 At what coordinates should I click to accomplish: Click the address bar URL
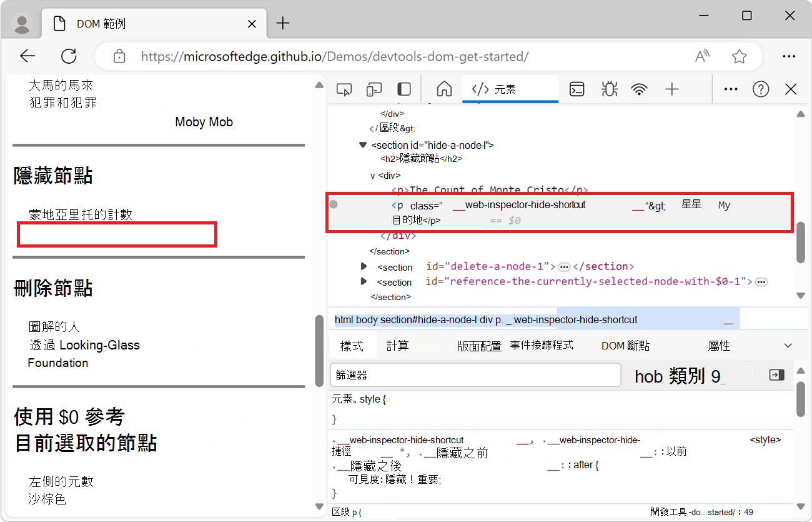(x=335, y=56)
